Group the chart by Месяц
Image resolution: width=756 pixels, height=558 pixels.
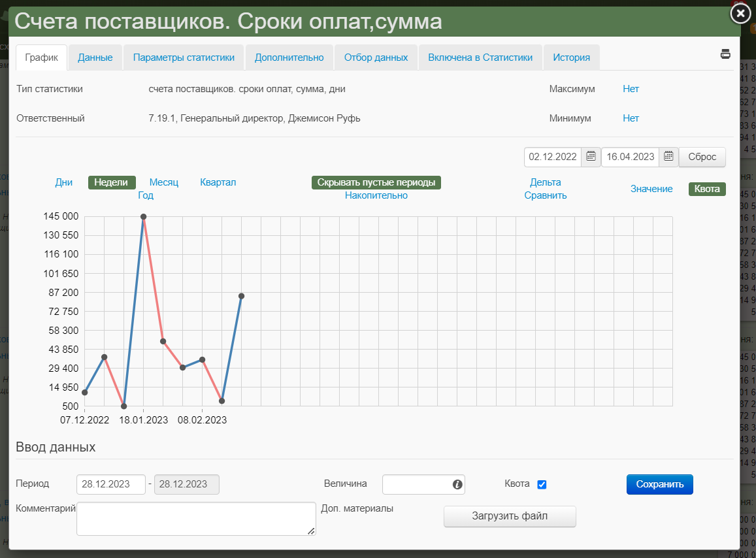coord(164,182)
